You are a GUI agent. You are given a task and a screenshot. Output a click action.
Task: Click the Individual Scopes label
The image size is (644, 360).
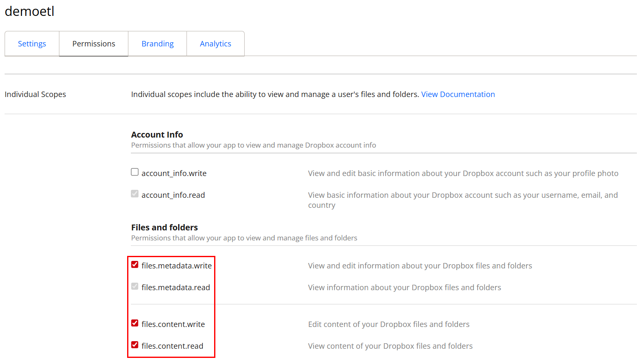click(35, 94)
